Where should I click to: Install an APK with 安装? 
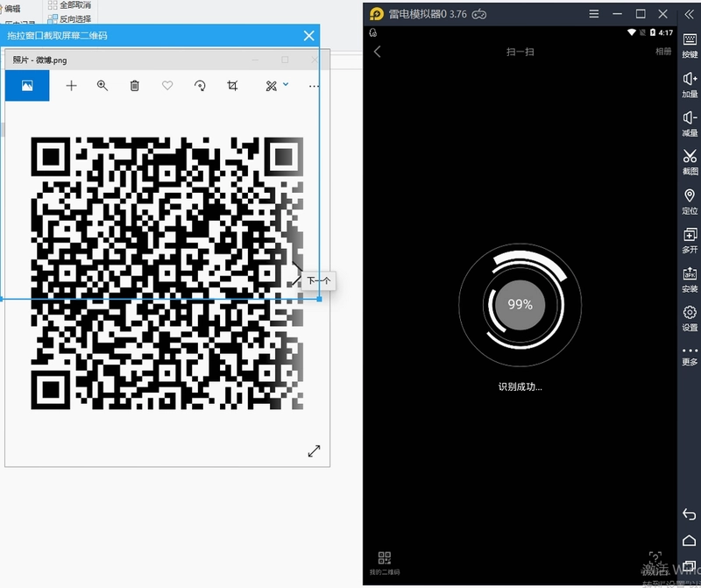click(x=690, y=280)
